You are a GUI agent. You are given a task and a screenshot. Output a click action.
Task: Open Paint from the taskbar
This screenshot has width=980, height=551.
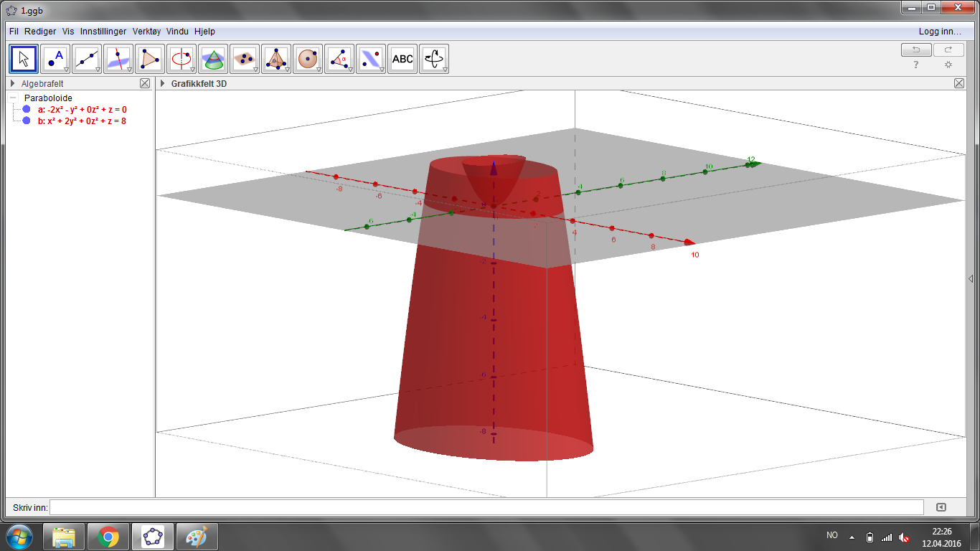tap(197, 537)
